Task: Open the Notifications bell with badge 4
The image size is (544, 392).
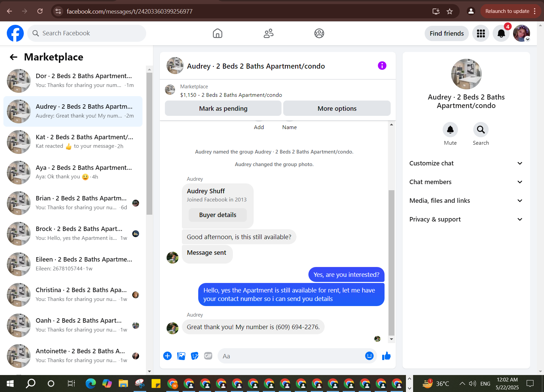Action: [501, 33]
